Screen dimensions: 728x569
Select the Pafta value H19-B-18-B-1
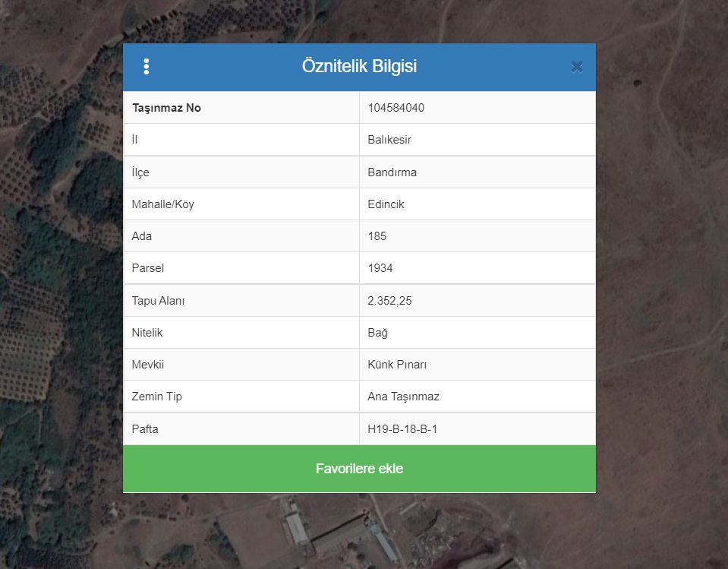[x=402, y=429]
